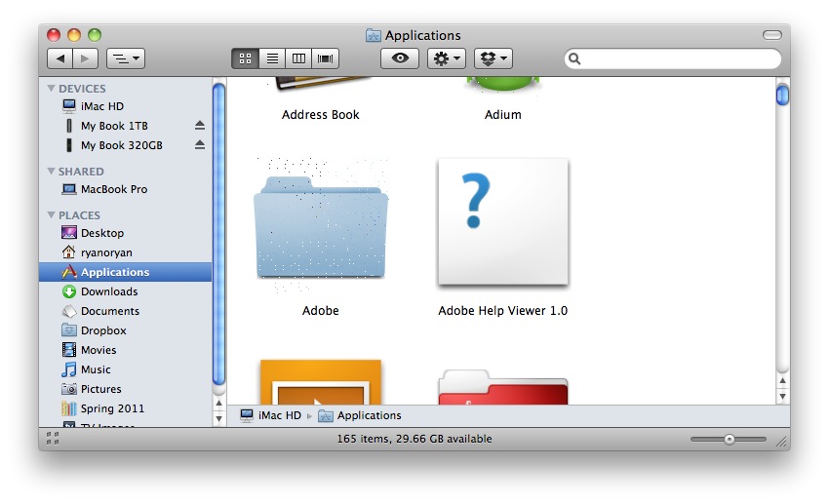The height and width of the screenshot is (504, 829).
Task: Click the Adium name label
Action: [x=503, y=115]
